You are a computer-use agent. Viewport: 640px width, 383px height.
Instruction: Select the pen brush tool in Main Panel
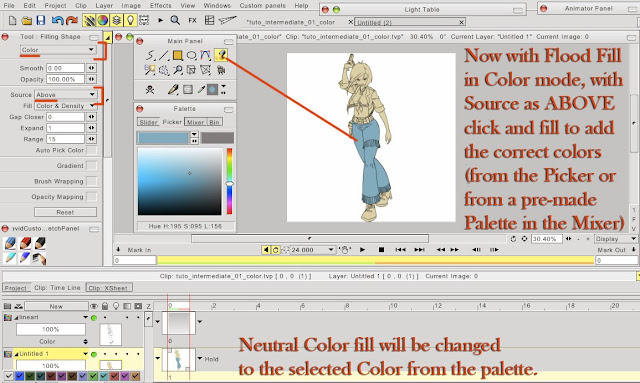click(173, 89)
